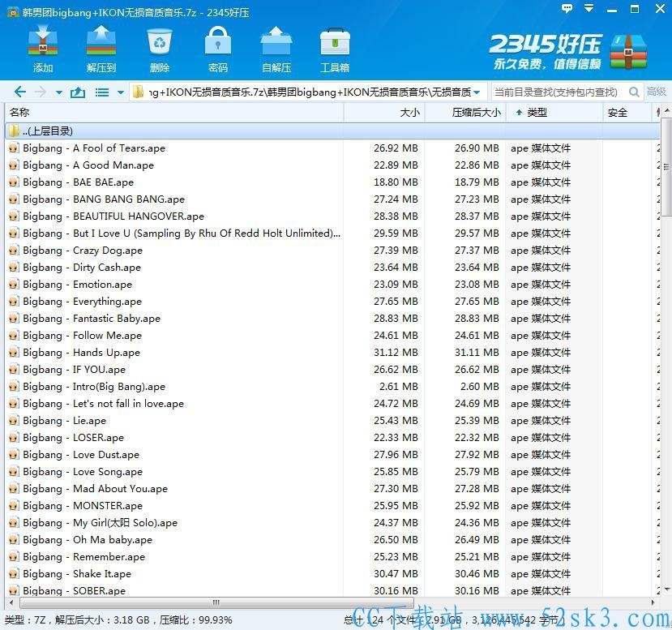Click the search magnifier icon

tap(634, 92)
